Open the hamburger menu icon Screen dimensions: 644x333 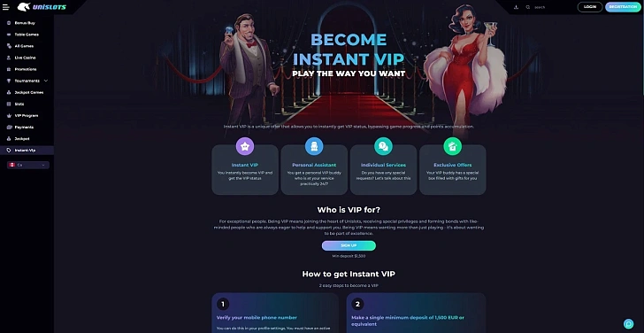point(5,7)
